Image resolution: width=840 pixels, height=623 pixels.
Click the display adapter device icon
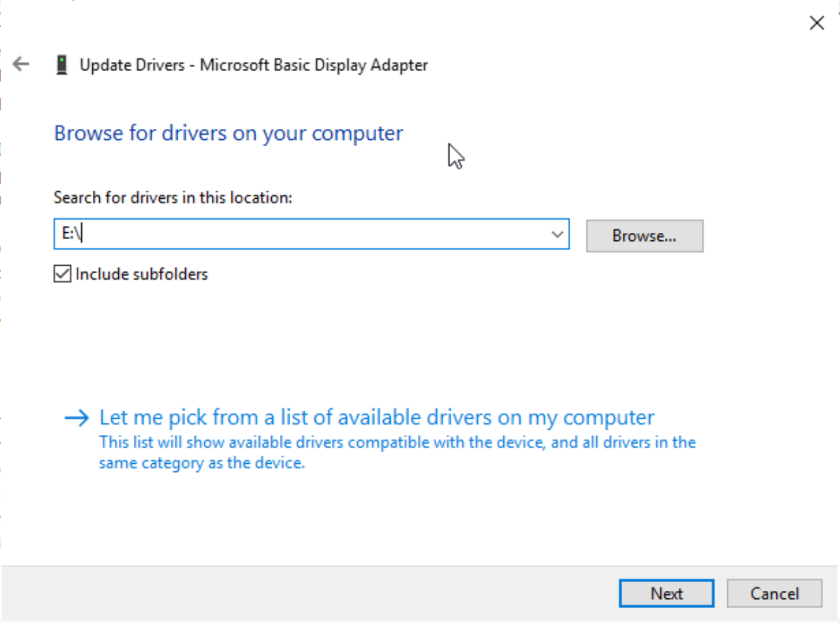61,64
